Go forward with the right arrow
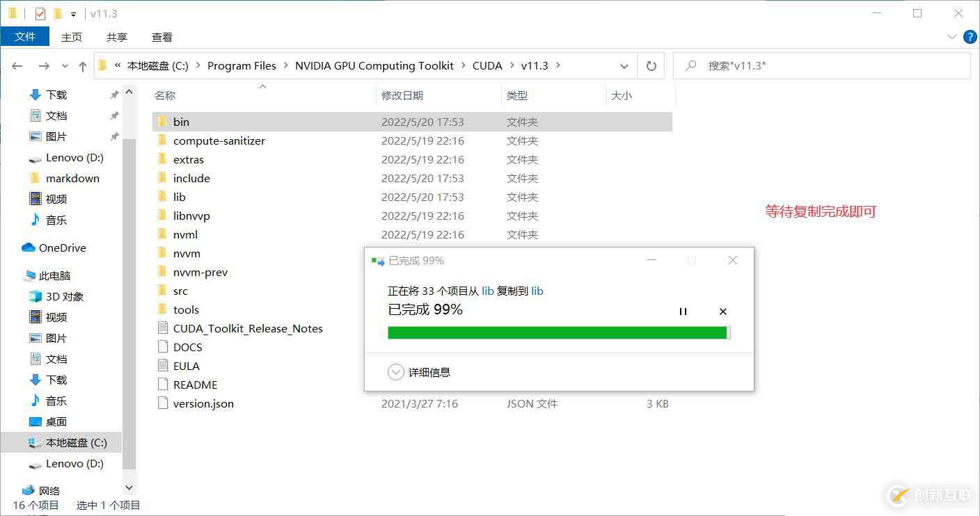The image size is (980, 516). [x=44, y=66]
